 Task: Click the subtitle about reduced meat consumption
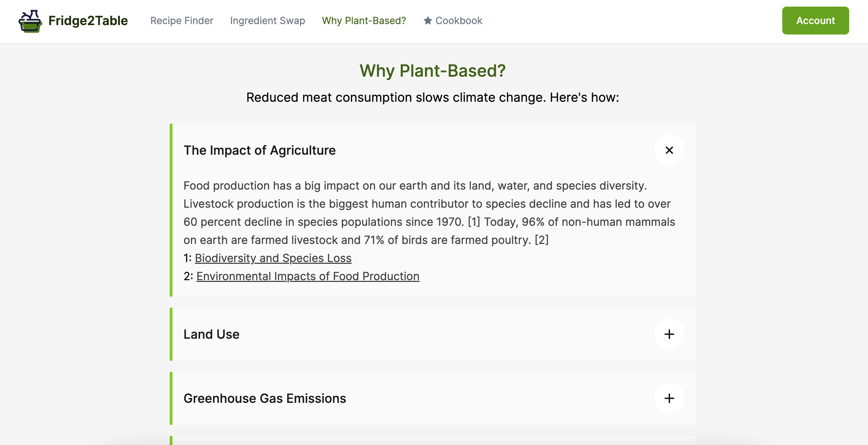[432, 97]
